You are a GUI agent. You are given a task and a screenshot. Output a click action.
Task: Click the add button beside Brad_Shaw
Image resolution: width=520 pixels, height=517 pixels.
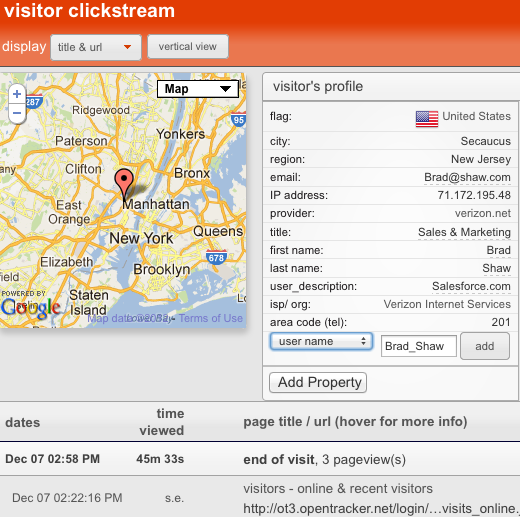(x=485, y=346)
